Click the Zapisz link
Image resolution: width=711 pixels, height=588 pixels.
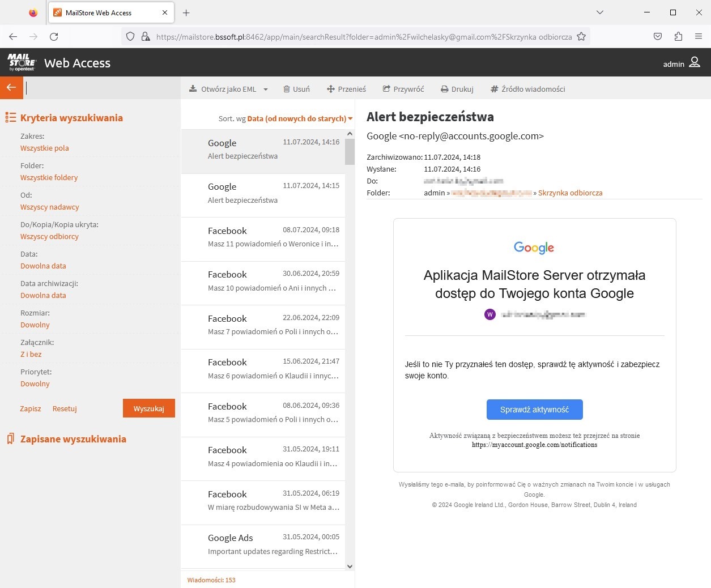[x=31, y=408]
